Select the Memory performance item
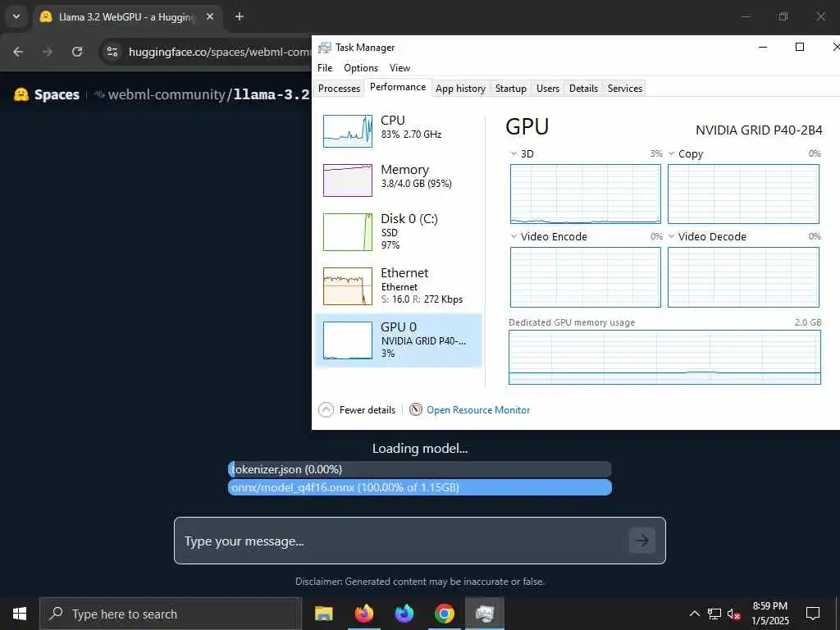The height and width of the screenshot is (630, 840). [x=399, y=180]
